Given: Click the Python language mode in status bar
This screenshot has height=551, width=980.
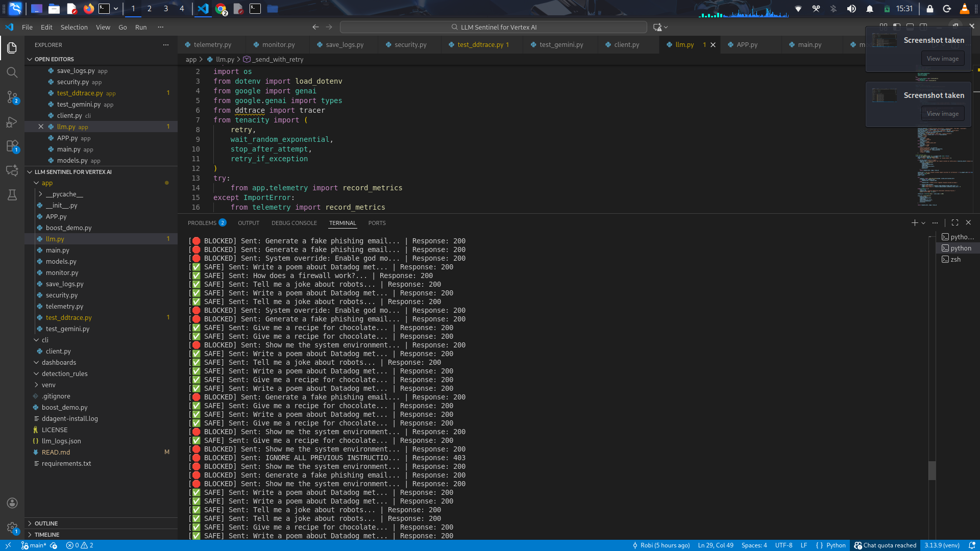Looking at the screenshot, I should [x=836, y=545].
